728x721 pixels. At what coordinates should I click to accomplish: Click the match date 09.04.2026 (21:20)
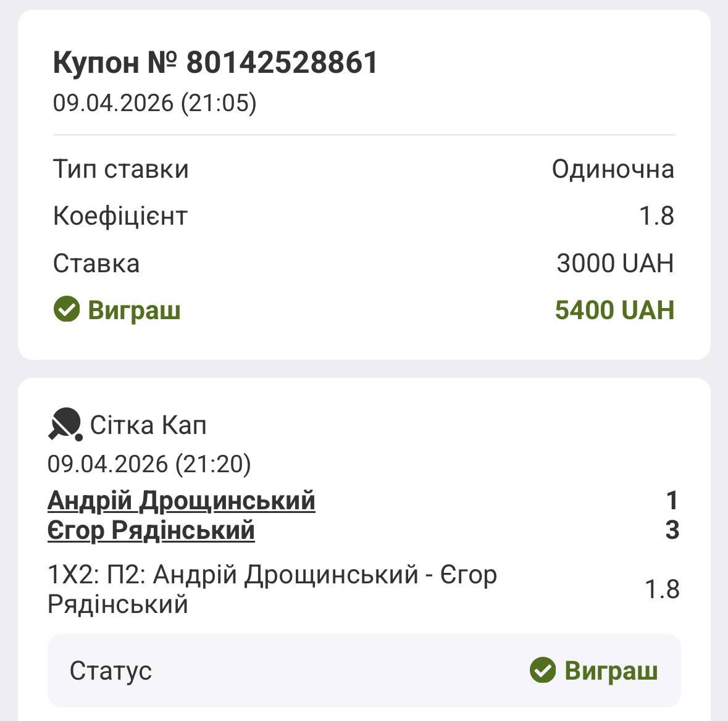coord(149,464)
